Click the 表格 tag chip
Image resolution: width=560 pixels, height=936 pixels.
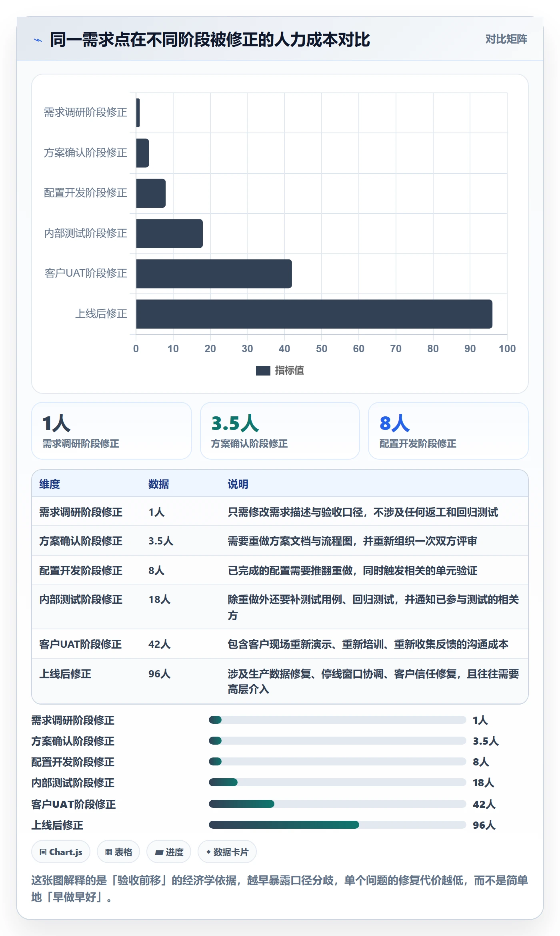pyautogui.click(x=118, y=852)
